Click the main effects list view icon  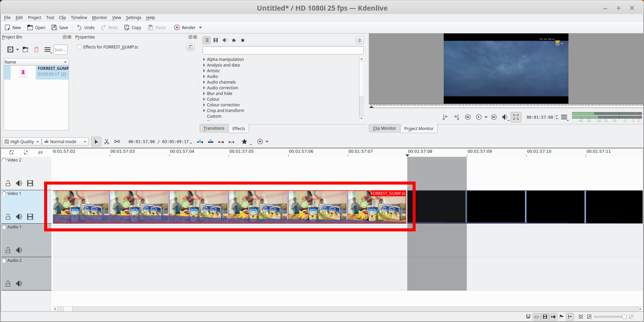coord(207,40)
